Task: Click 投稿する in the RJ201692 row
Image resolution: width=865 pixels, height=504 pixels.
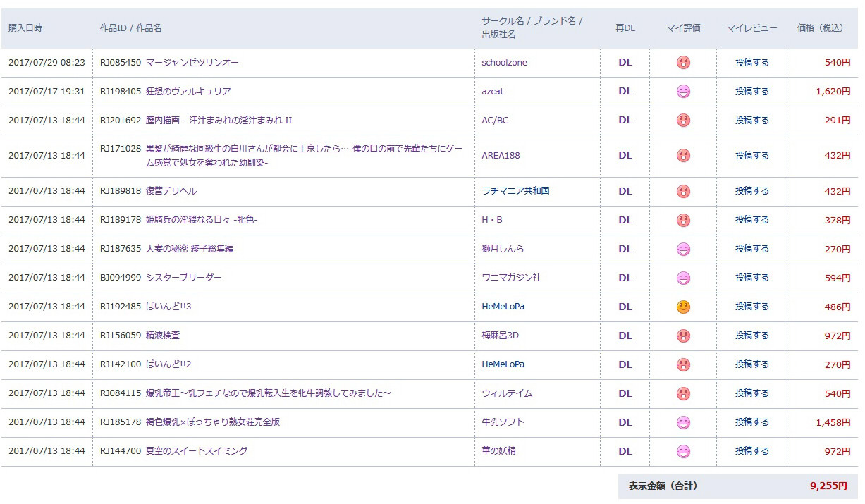Action: tap(752, 120)
